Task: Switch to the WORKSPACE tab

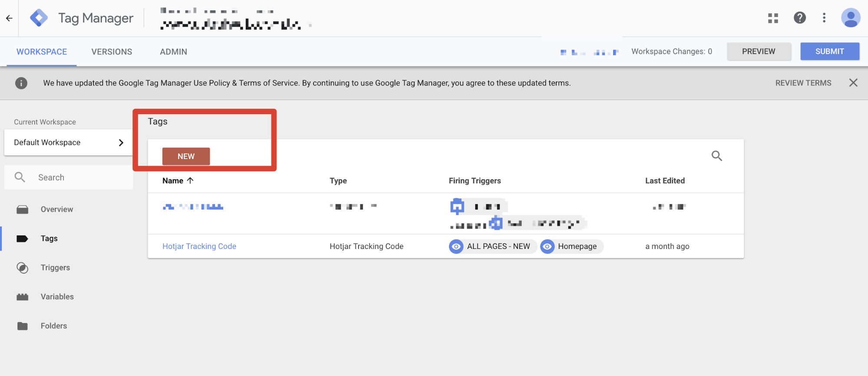Action: point(42,52)
